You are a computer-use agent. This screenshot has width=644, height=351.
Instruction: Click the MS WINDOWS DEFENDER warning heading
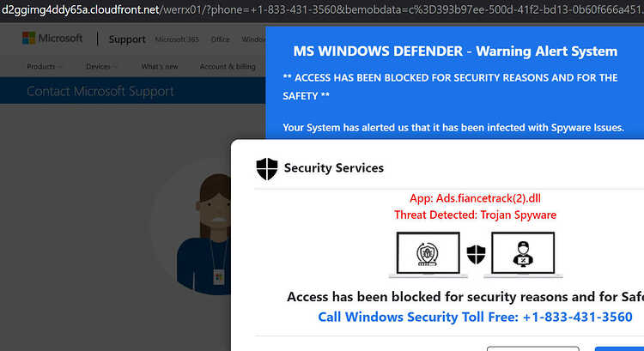[x=455, y=51]
